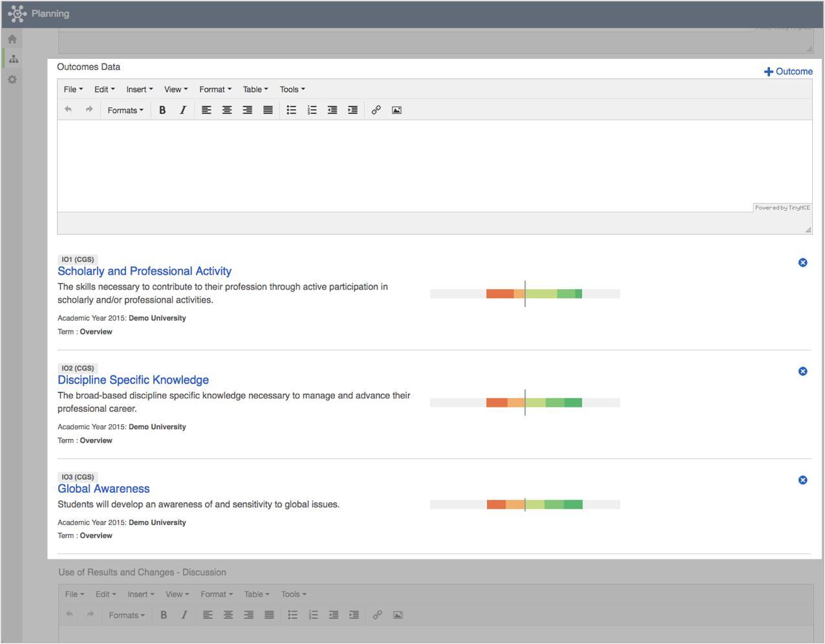Select the hierarchy icon in the sidebar

[14, 59]
